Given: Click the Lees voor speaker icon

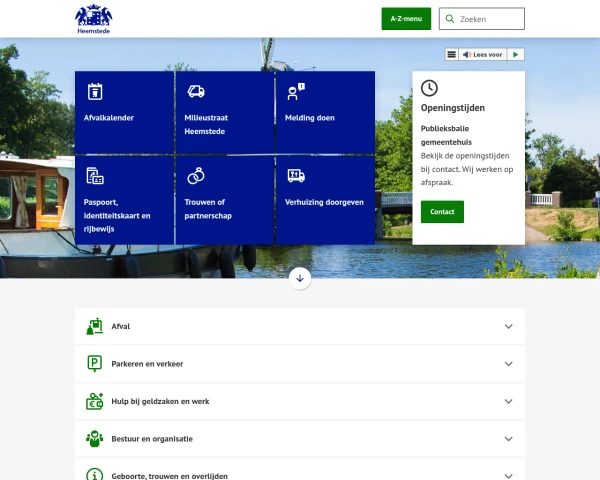Looking at the screenshot, I should pyautogui.click(x=466, y=55).
